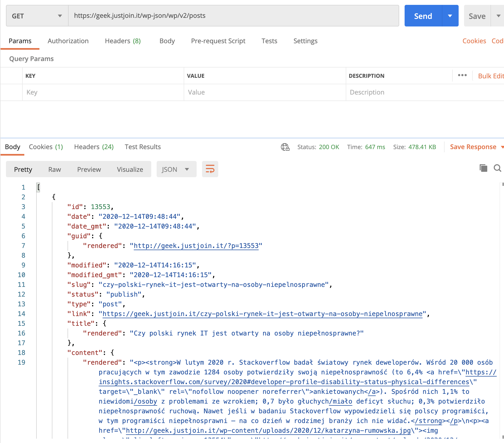Click the query param Value field
Screen dimensions: 504x443
pos(265,92)
